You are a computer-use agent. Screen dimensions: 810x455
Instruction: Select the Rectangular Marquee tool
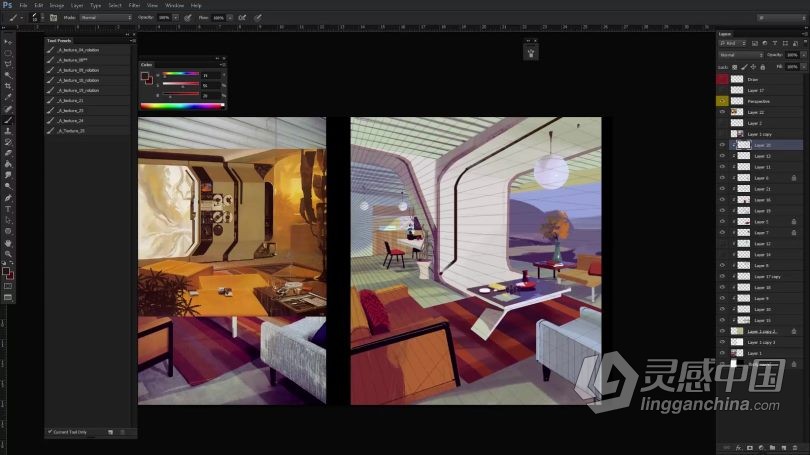pyautogui.click(x=8, y=53)
